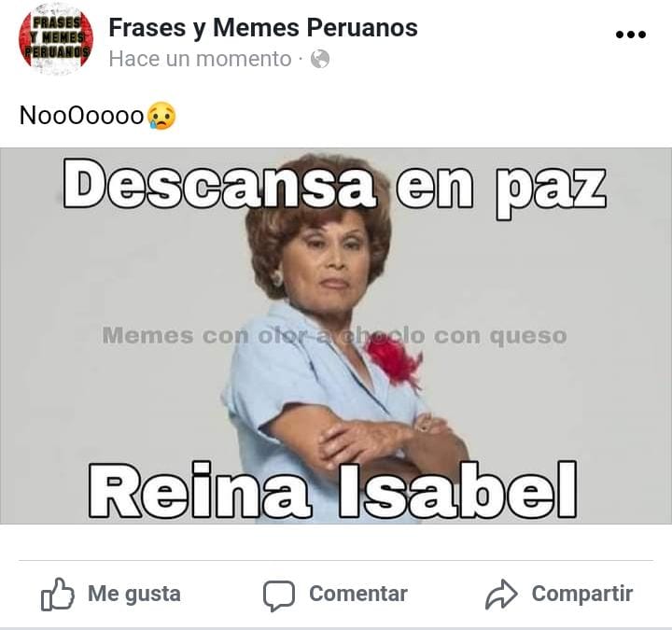Open the three-dot post options menu

point(630,35)
